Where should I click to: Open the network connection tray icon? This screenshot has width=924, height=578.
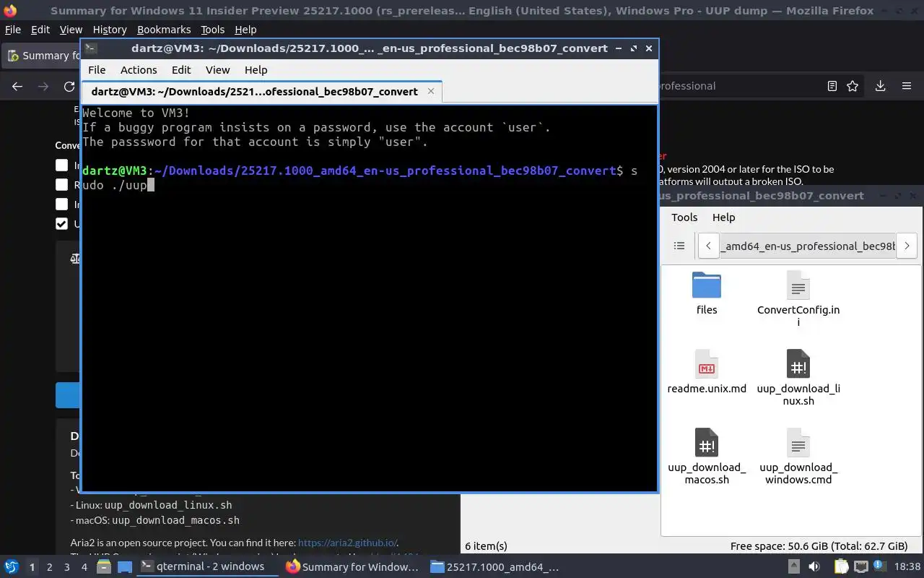pyautogui.click(x=861, y=566)
